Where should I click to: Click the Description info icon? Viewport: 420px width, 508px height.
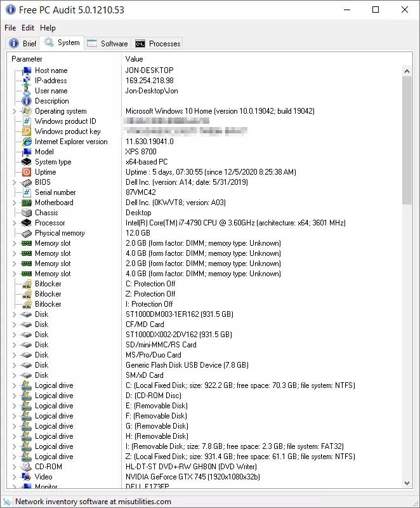(27, 101)
